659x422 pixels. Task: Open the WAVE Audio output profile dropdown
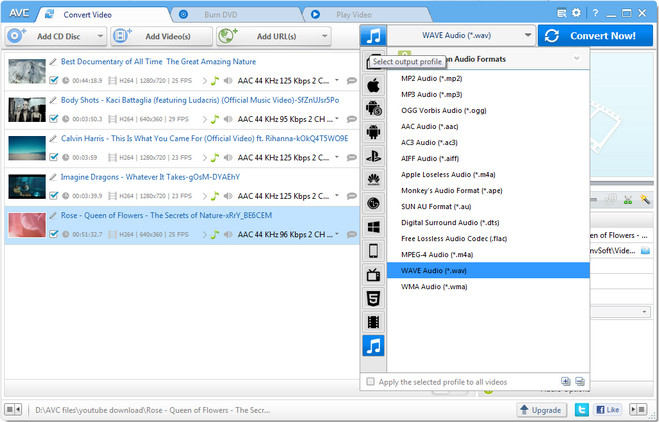tap(461, 36)
